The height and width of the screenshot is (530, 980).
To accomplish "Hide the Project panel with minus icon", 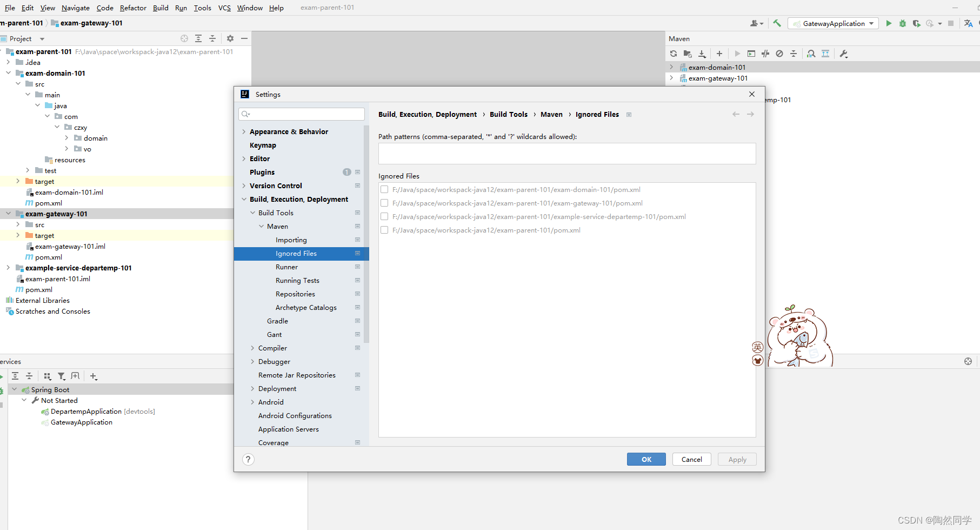I will [244, 38].
